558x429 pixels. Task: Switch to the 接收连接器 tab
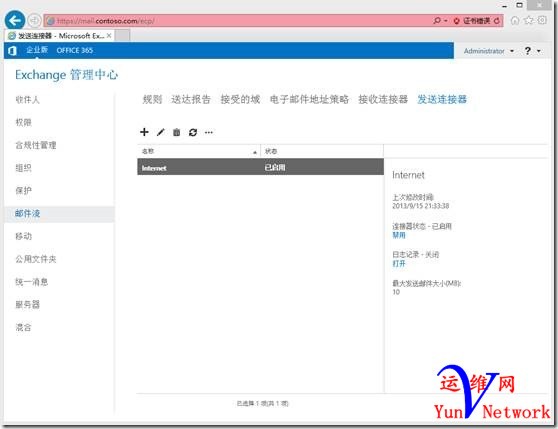tap(383, 99)
